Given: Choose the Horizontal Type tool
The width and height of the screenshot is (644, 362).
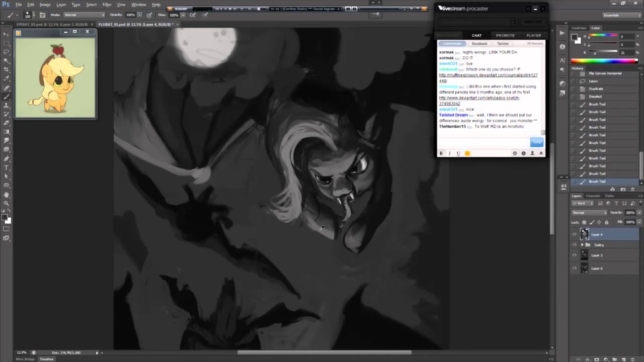Looking at the screenshot, I should 7,167.
